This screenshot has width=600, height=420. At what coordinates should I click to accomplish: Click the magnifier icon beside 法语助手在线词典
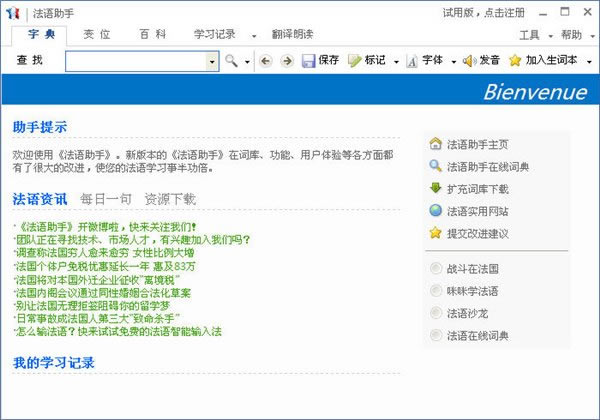click(x=435, y=166)
